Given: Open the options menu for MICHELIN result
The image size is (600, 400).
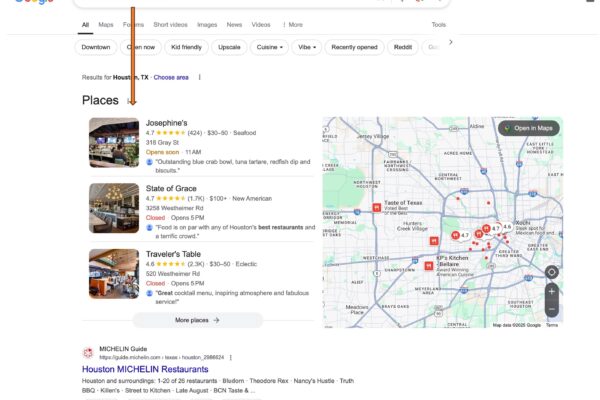Looking at the screenshot, I should click(230, 358).
